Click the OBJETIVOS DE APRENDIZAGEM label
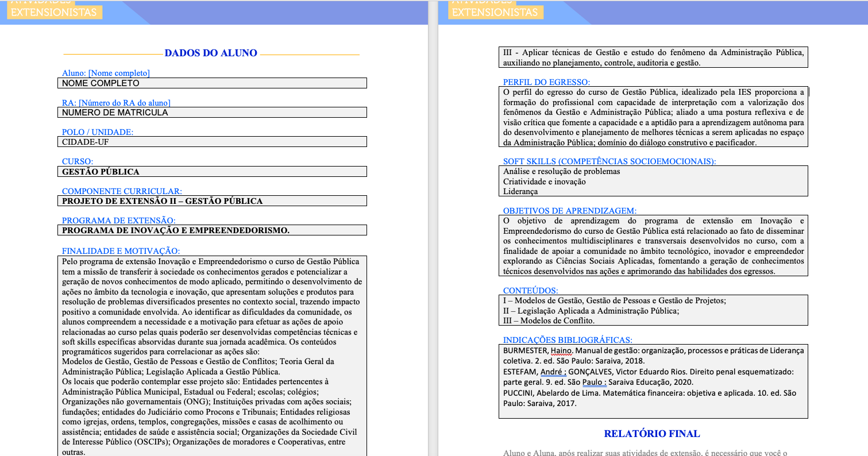Image resolution: width=868 pixels, height=456 pixels. (x=569, y=211)
